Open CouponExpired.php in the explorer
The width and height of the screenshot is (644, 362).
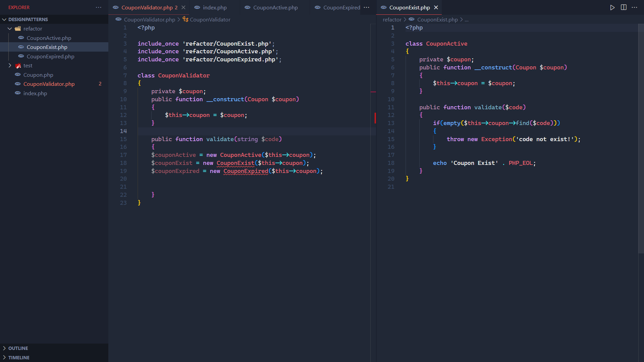coord(54,56)
